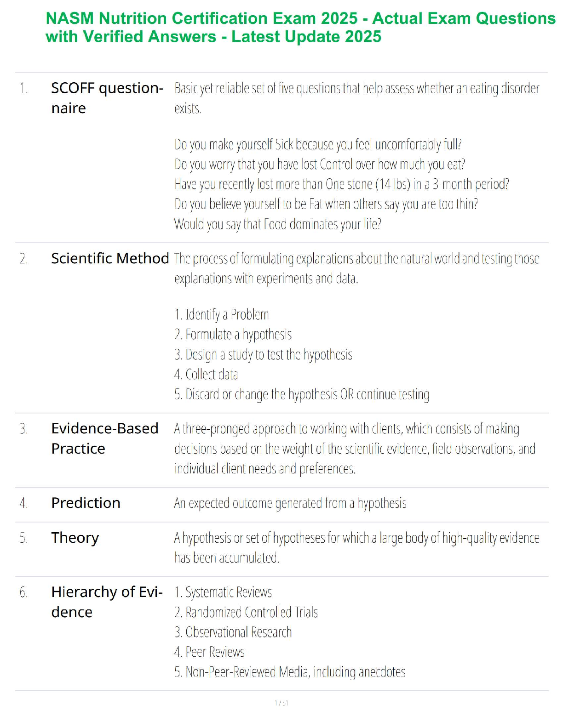
Task: Click the "Non-Peer-Reviewed Media" list item
Action: tap(290, 672)
